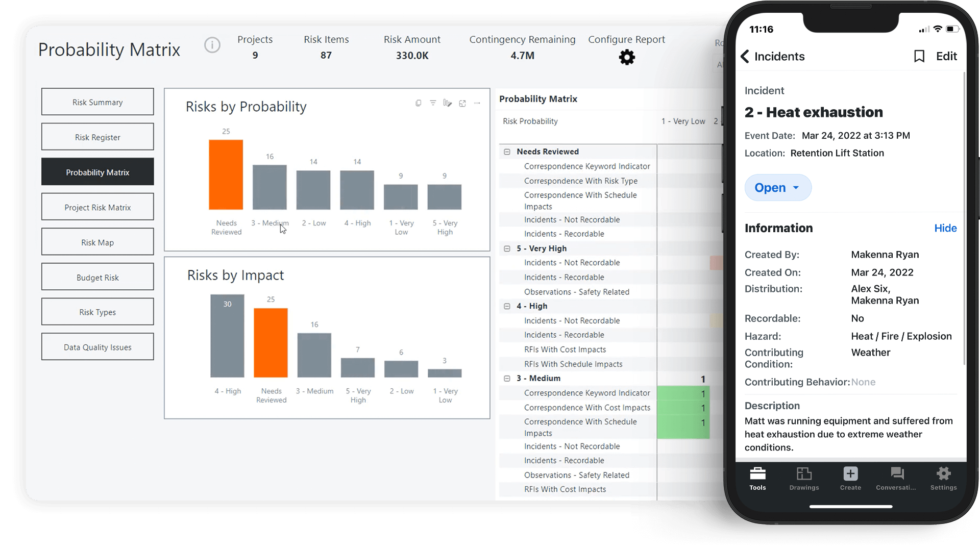Collapse the 3 - Medium matrix group
The width and height of the screenshot is (980, 551).
(x=507, y=379)
